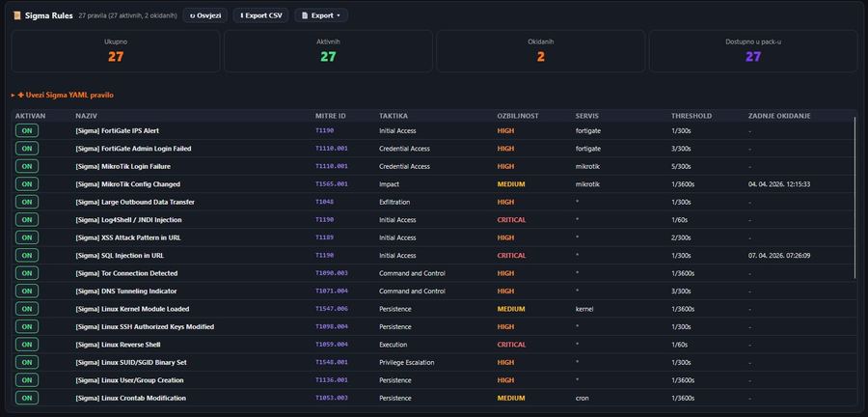Disable MikroTik Login Failure rule toggle

coord(27,166)
